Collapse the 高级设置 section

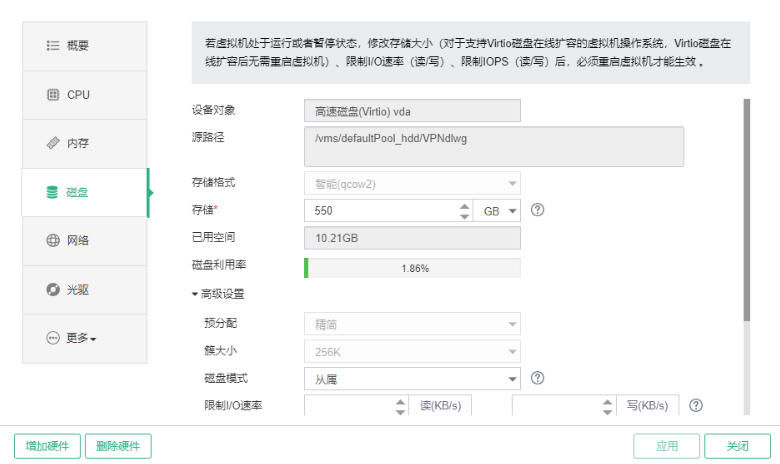(x=218, y=294)
